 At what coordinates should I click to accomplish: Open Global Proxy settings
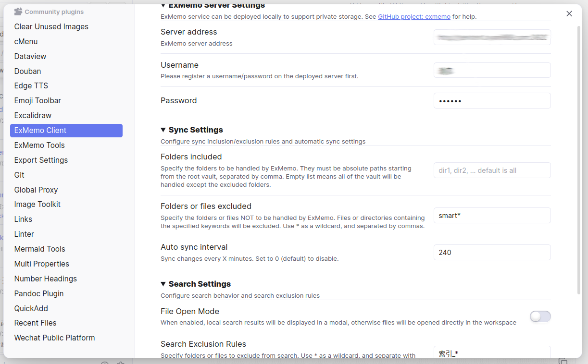(x=66, y=190)
